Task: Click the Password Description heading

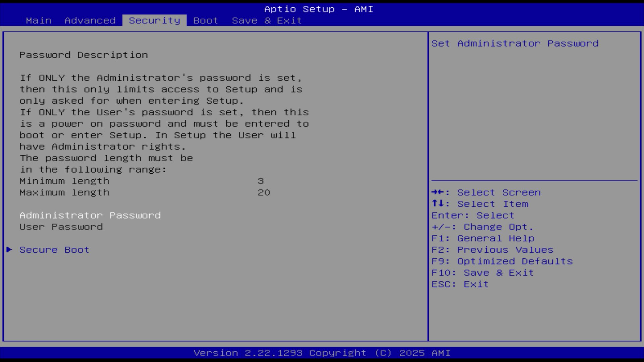Action: point(84,55)
